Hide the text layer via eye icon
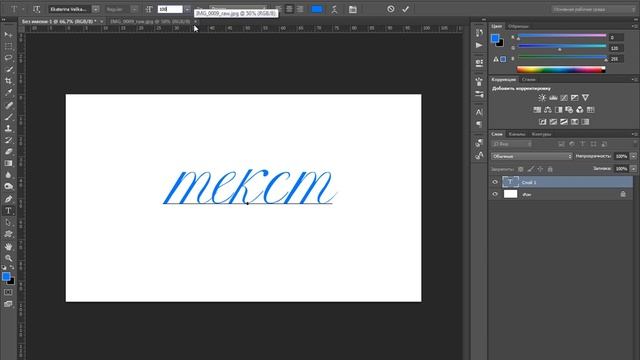The width and height of the screenshot is (640, 360). click(495, 182)
